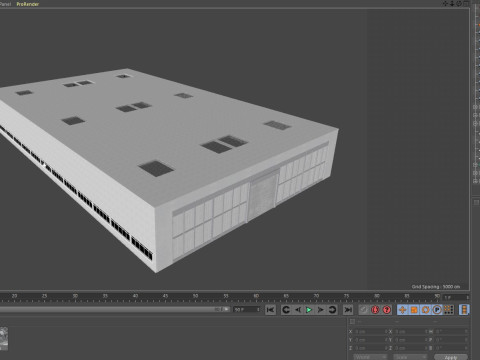
Task: Click the stepper on the end frame field
Action: tap(258, 310)
